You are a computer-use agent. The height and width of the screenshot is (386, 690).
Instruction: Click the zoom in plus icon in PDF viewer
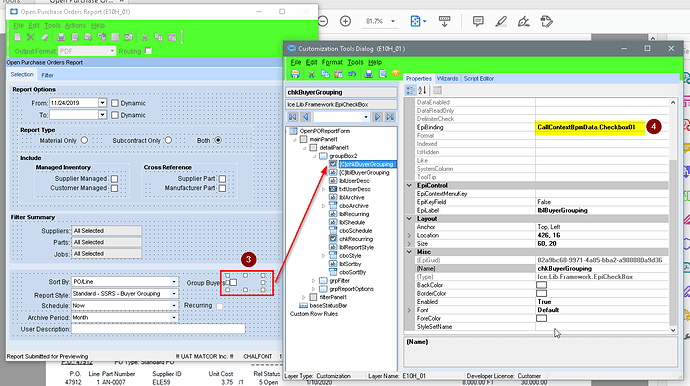345,21
